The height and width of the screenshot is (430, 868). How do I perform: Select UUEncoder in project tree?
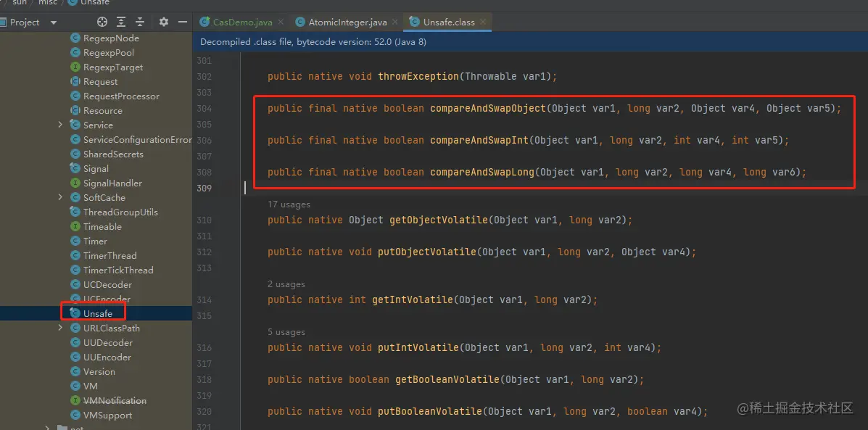click(107, 357)
